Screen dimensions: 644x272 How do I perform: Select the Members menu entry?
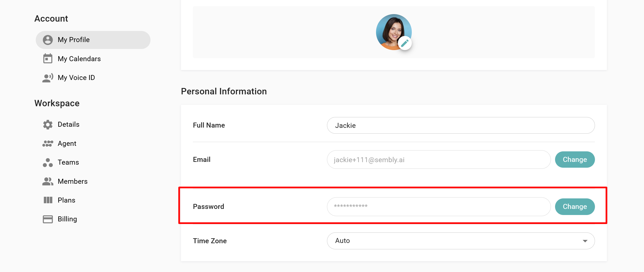click(x=73, y=181)
